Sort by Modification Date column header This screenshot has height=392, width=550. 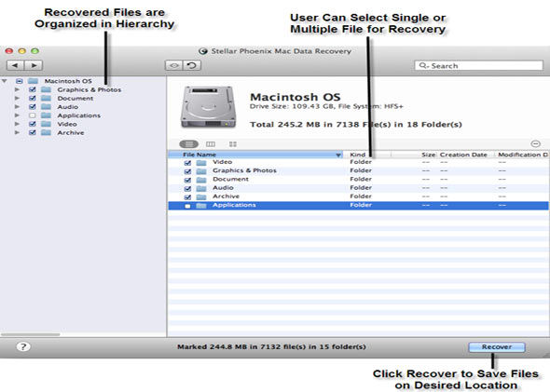click(x=522, y=155)
